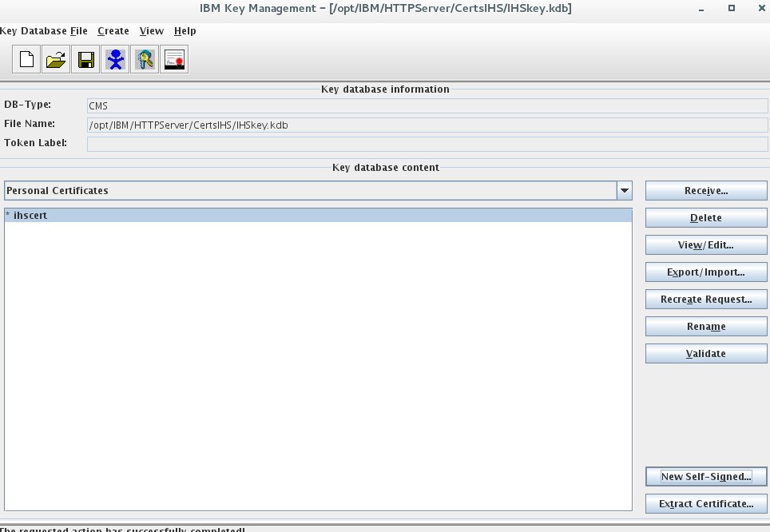Expand the Personal Certificates dropdown
Image resolution: width=770 pixels, height=532 pixels.
(624, 191)
